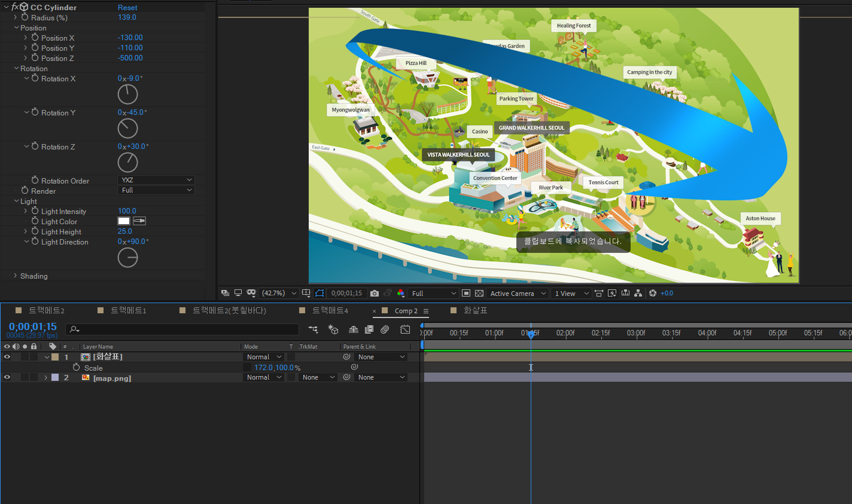Switch to the 트랙메트2 timeline tab

tap(46, 310)
